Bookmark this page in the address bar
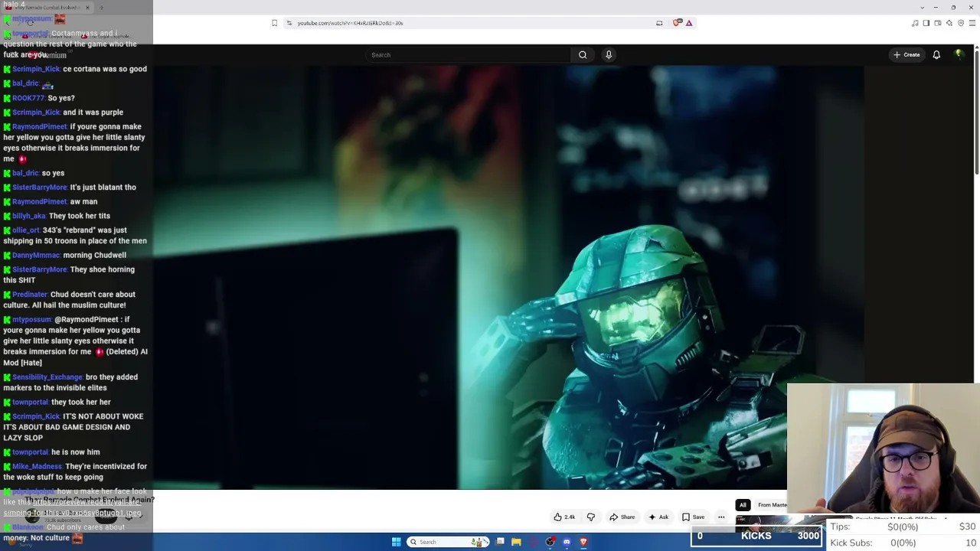980x551 pixels. pyautogui.click(x=274, y=23)
